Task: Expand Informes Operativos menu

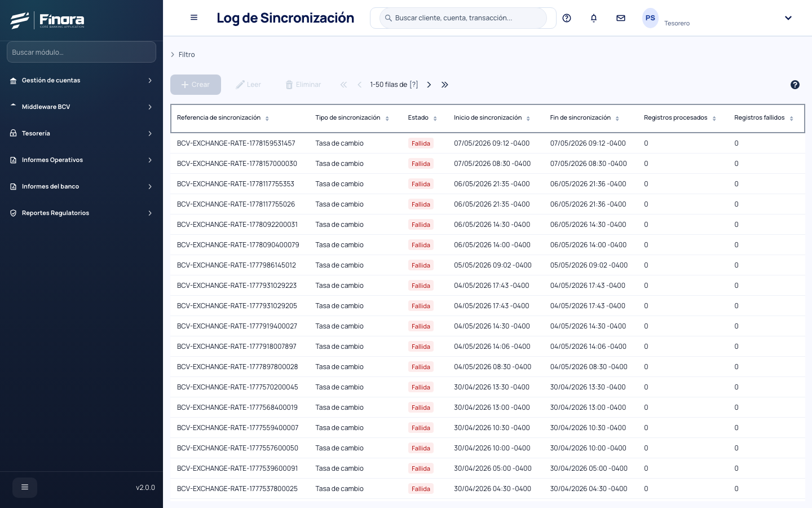Action: click(x=81, y=160)
